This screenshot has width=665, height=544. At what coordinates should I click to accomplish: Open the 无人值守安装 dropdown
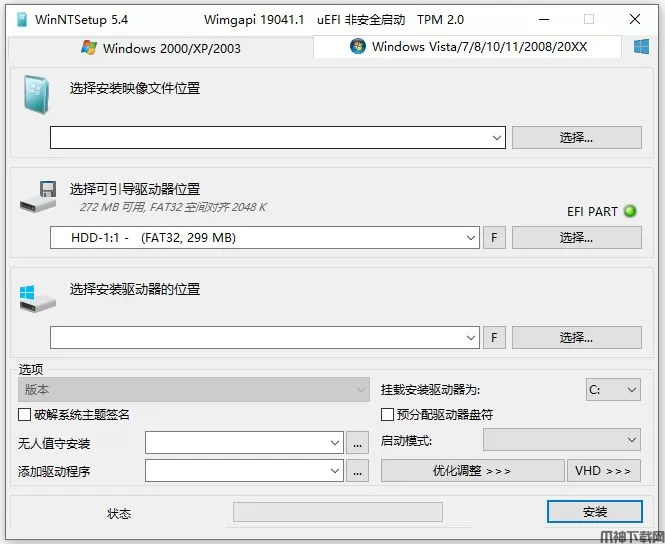pyautogui.click(x=244, y=443)
